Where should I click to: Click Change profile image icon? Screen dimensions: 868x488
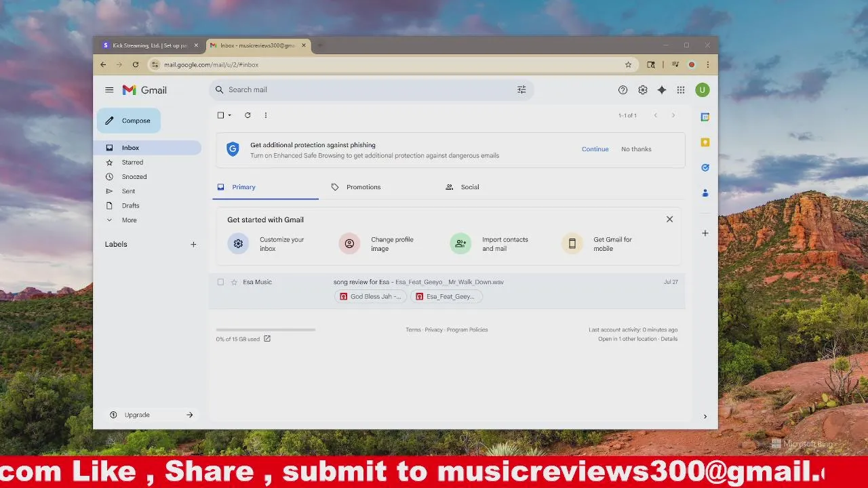point(349,244)
